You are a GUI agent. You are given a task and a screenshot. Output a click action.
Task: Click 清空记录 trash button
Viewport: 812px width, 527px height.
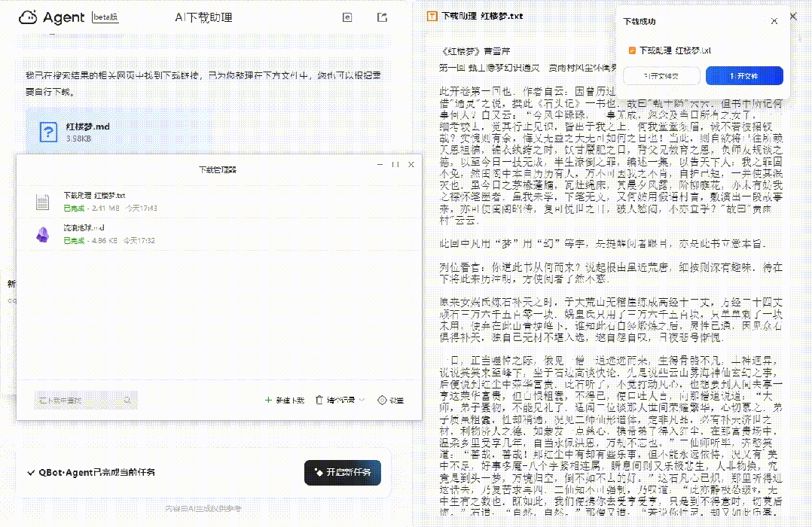tap(335, 401)
